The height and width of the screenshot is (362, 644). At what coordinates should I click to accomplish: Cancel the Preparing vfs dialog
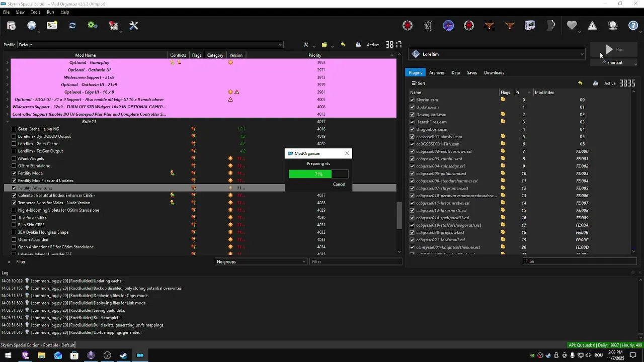(339, 185)
